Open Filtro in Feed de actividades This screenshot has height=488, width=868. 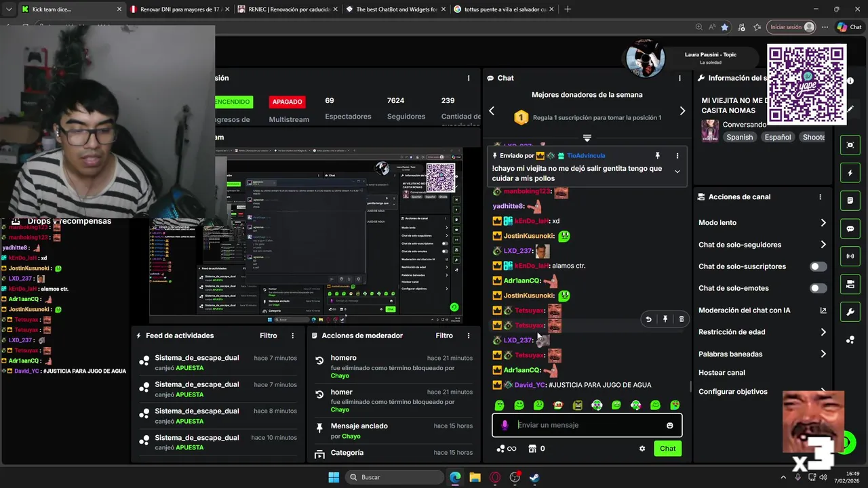click(269, 335)
